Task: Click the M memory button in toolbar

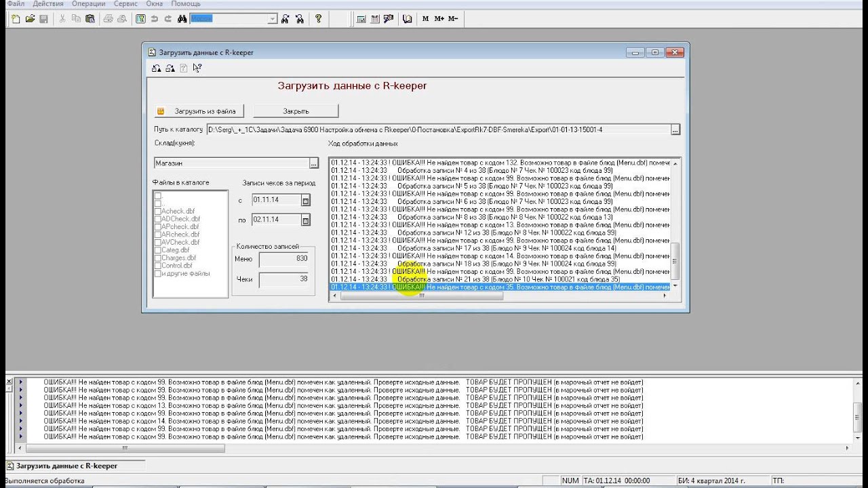Action: click(x=426, y=19)
